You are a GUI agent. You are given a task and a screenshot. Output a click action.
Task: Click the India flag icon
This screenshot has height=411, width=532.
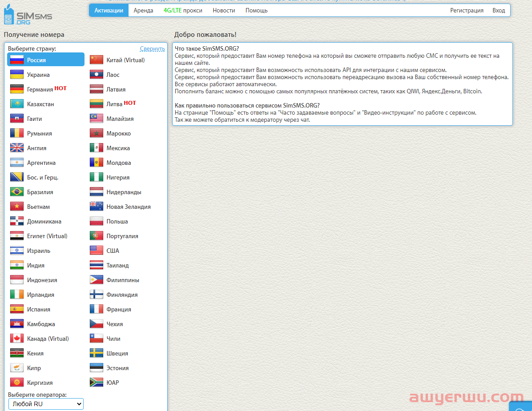pos(16,265)
